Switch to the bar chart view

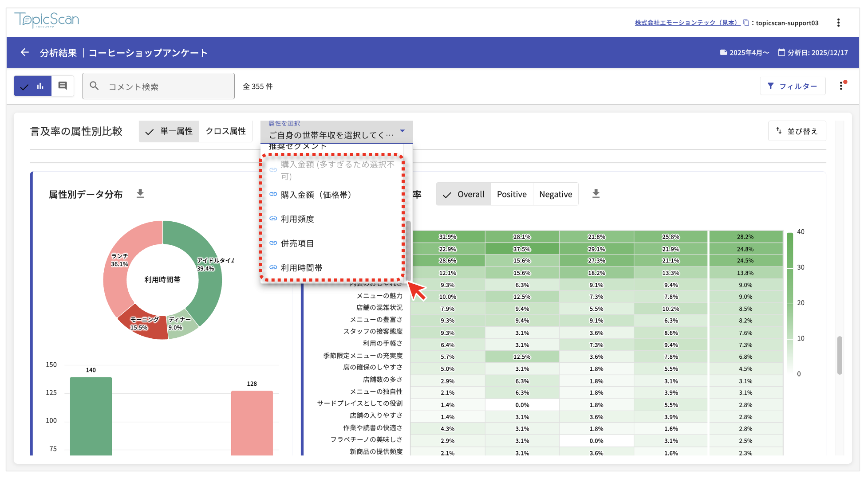pos(33,86)
